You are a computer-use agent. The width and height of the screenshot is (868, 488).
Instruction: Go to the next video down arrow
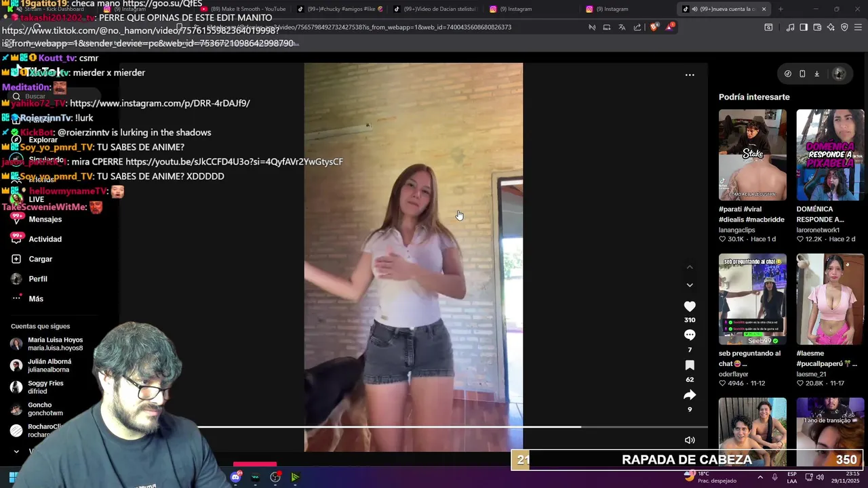(690, 285)
